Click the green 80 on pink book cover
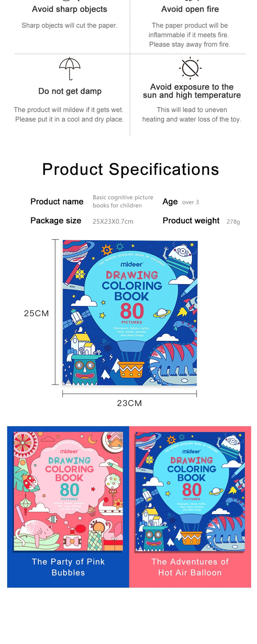 pos(69,490)
